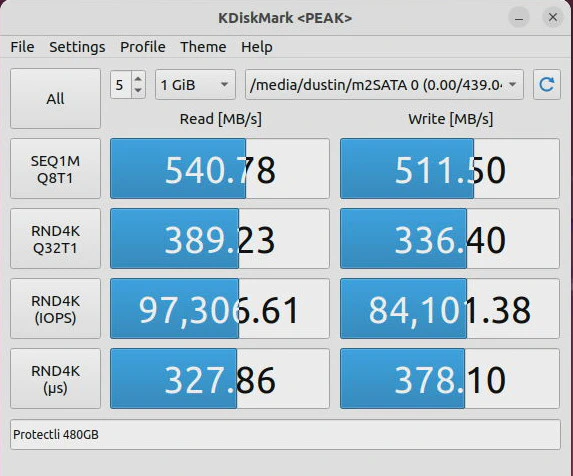Minimize the KDiskMark window
The height and width of the screenshot is (476, 573).
coord(519,17)
